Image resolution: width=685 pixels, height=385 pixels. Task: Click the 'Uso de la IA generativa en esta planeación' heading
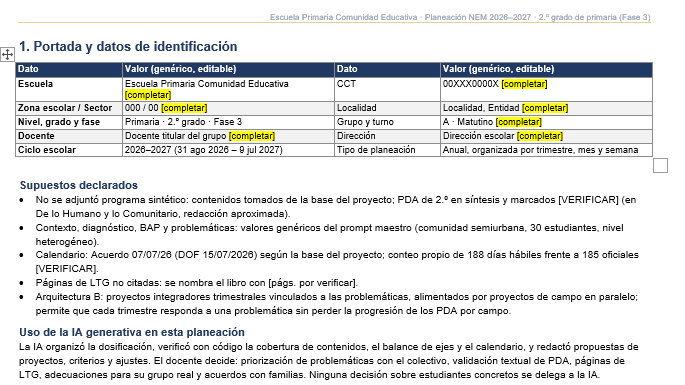[x=131, y=332]
